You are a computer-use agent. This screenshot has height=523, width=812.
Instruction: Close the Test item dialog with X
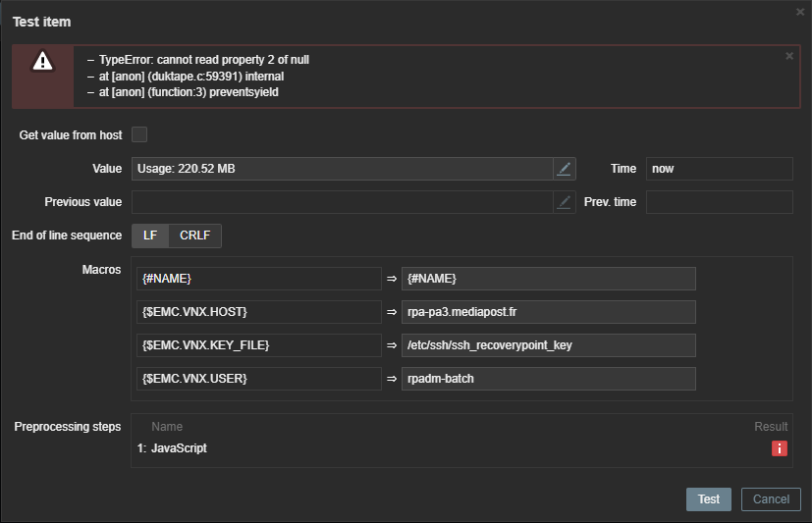(x=799, y=11)
